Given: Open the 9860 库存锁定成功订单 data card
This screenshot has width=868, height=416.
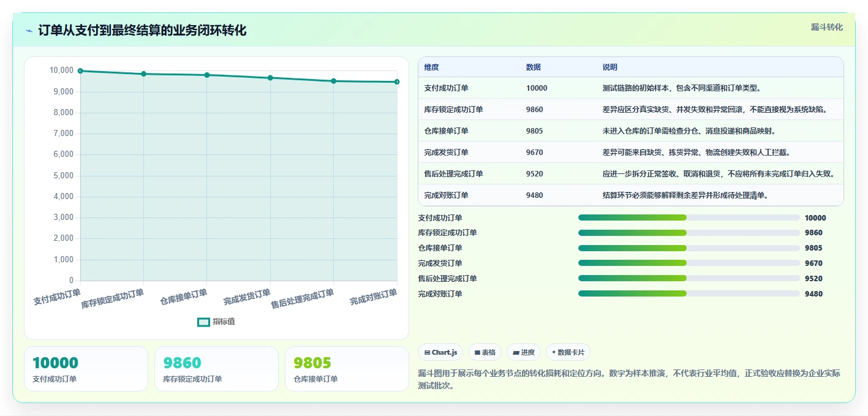Looking at the screenshot, I should 216,369.
